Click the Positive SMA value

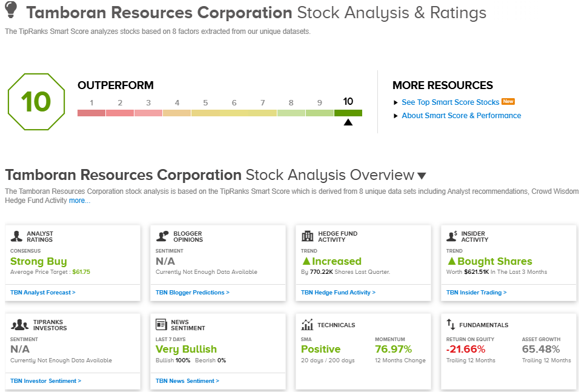[320, 349]
